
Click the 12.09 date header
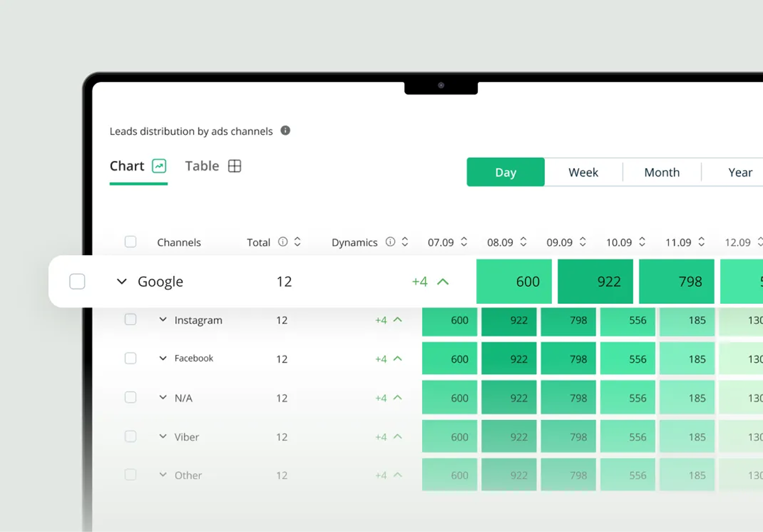tap(737, 242)
